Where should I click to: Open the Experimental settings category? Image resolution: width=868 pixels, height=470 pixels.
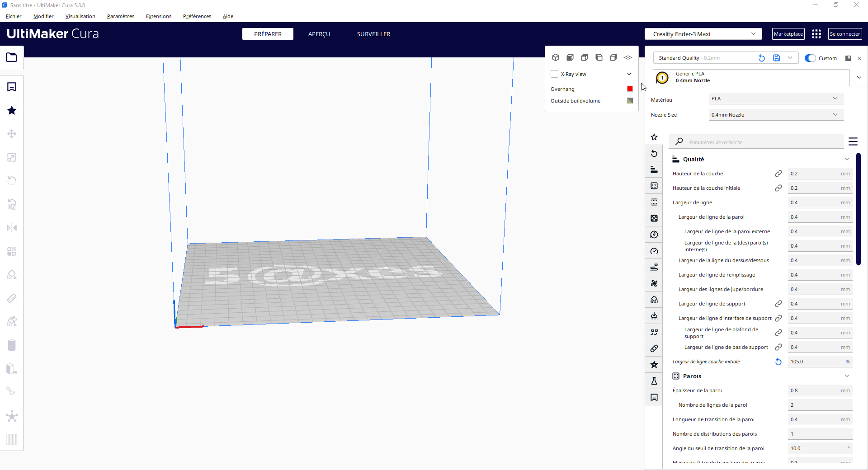pyautogui.click(x=654, y=381)
